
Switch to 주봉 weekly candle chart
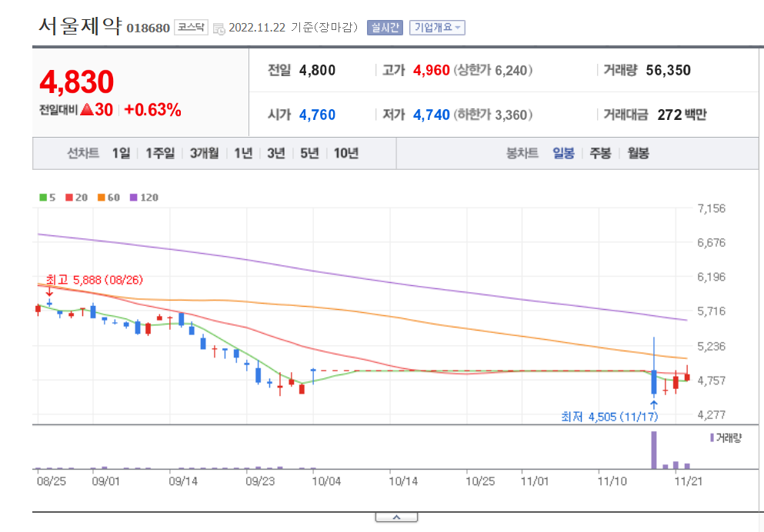600,153
